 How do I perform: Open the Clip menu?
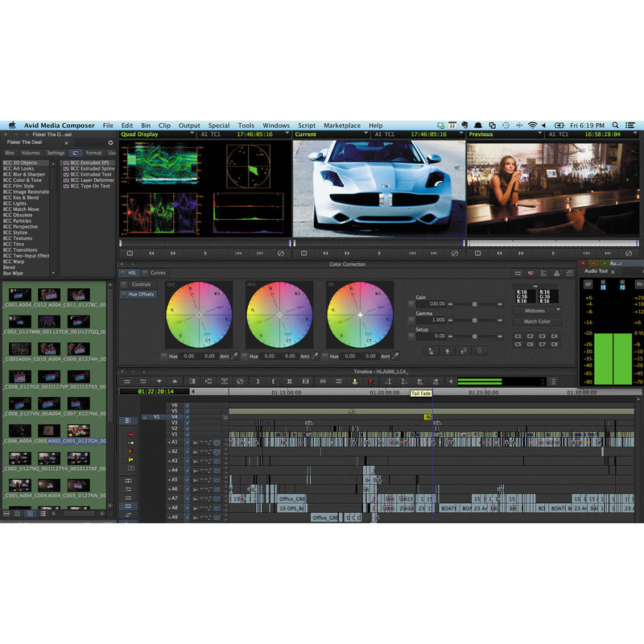[164, 126]
